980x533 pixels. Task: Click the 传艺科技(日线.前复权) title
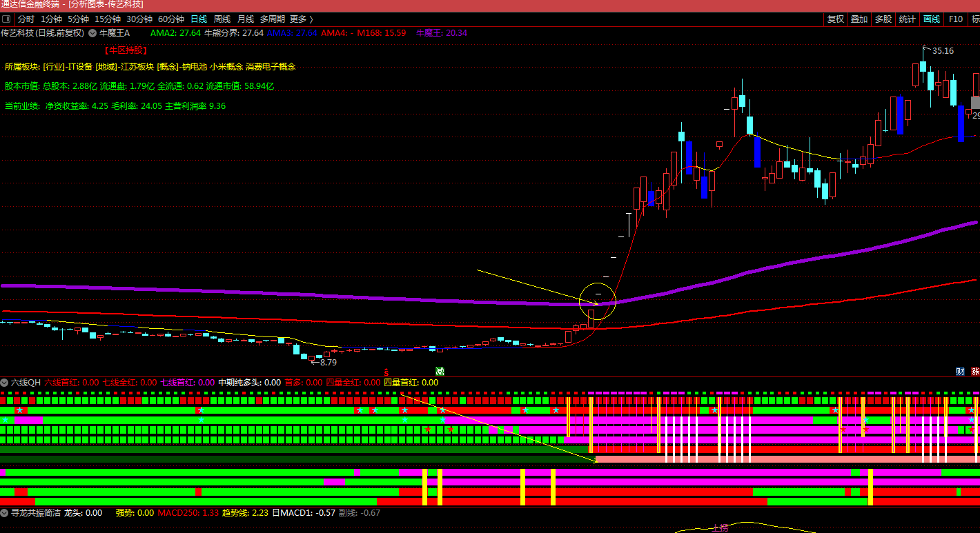[x=42, y=32]
